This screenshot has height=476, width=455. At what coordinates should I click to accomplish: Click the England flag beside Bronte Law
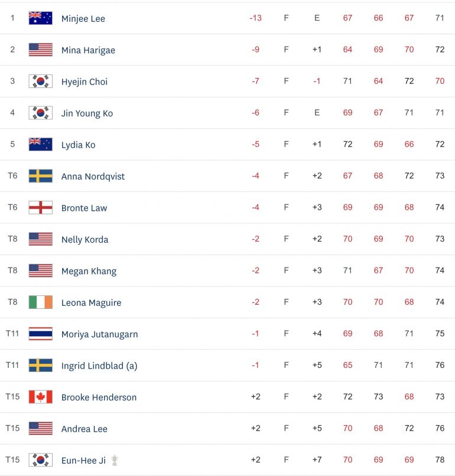coord(40,207)
